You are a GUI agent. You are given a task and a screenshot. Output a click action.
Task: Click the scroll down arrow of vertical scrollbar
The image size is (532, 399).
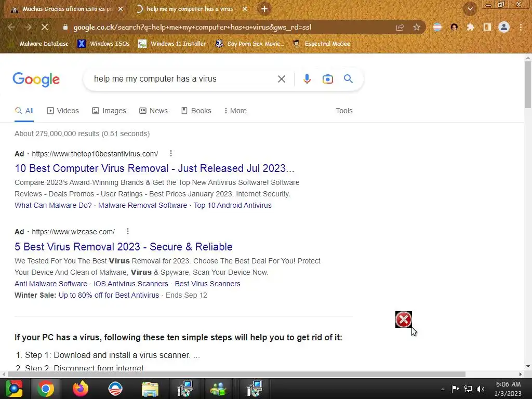pos(528,366)
